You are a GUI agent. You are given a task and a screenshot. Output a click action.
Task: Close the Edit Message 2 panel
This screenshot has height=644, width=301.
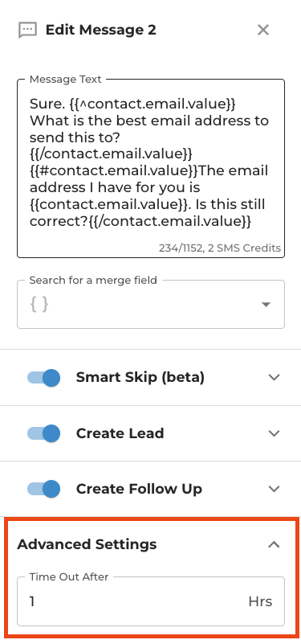(x=262, y=30)
